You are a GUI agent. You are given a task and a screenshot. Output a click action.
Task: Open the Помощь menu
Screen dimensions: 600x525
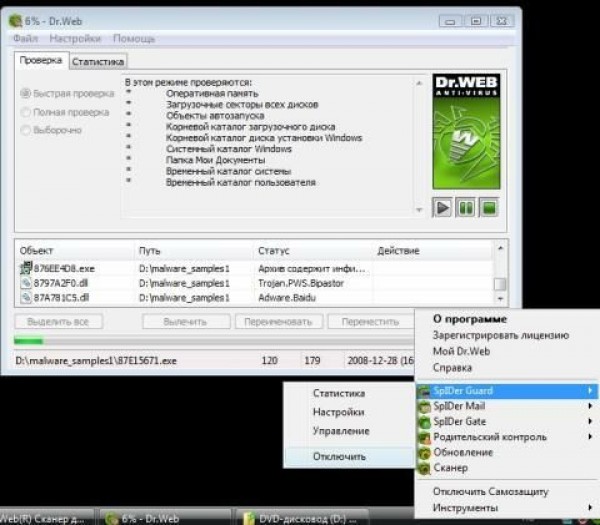tap(134, 39)
